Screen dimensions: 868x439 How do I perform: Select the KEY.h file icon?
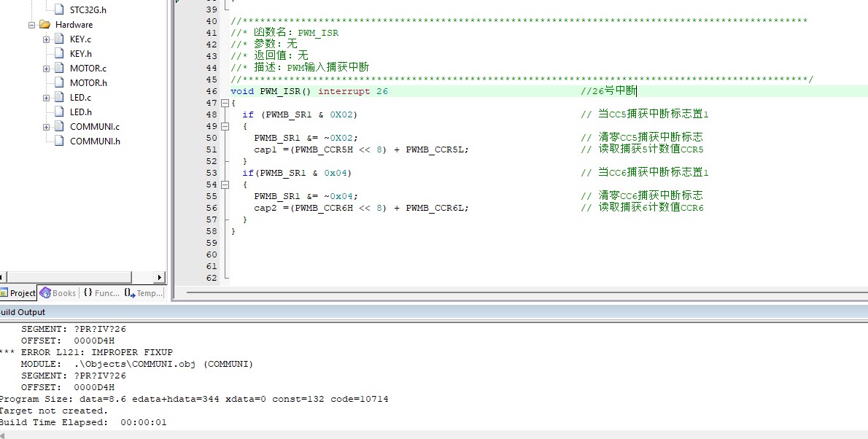pyautogui.click(x=59, y=53)
